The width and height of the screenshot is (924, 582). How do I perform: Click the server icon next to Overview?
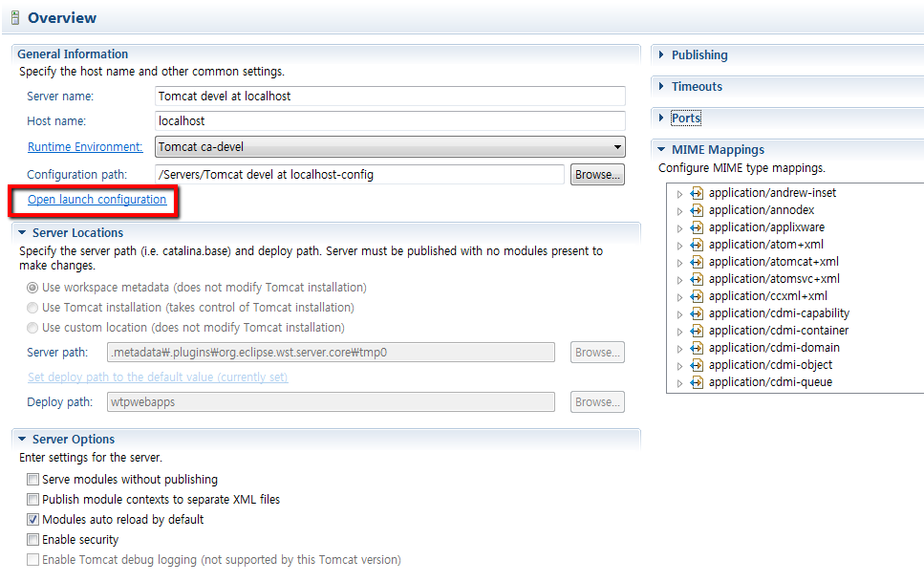15,18
